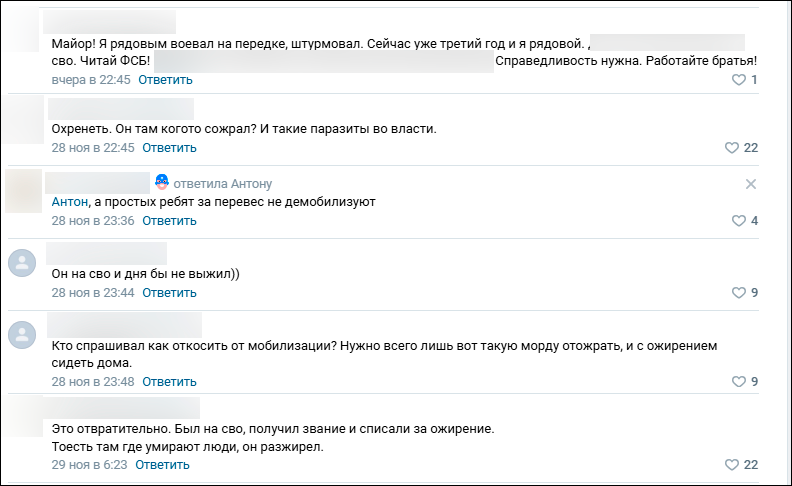Reply to the 'Охренеть' comment

click(x=169, y=148)
